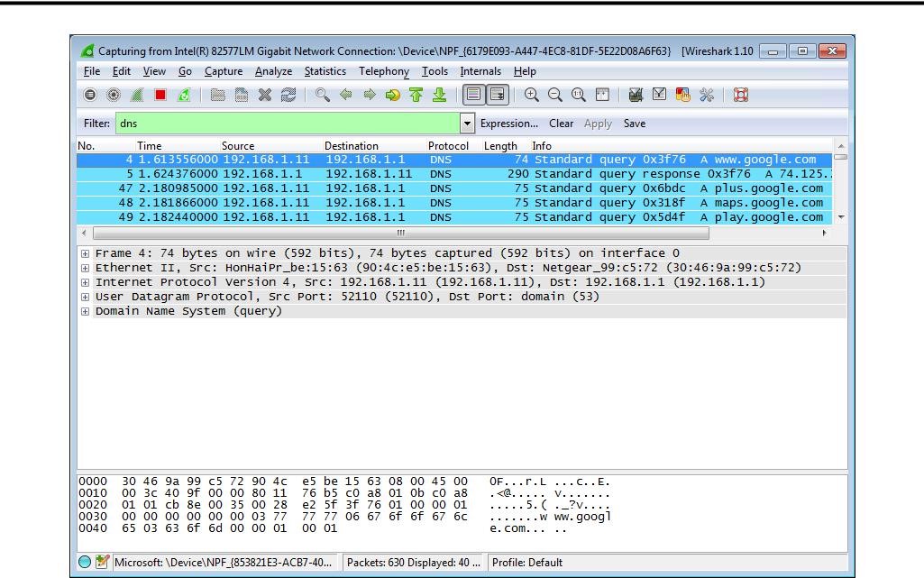Go to specific packet number icon

(x=392, y=95)
